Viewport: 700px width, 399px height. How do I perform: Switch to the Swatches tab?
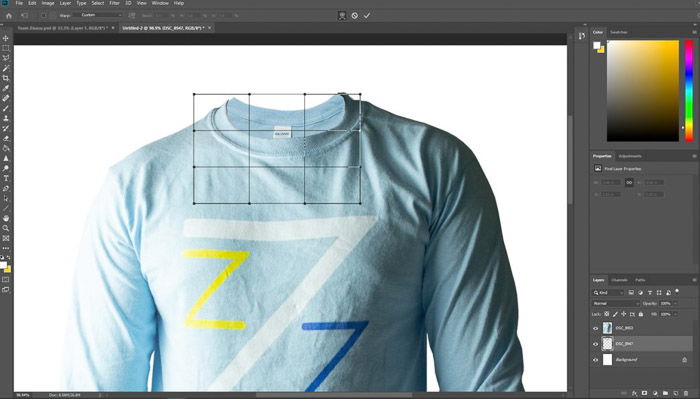619,32
